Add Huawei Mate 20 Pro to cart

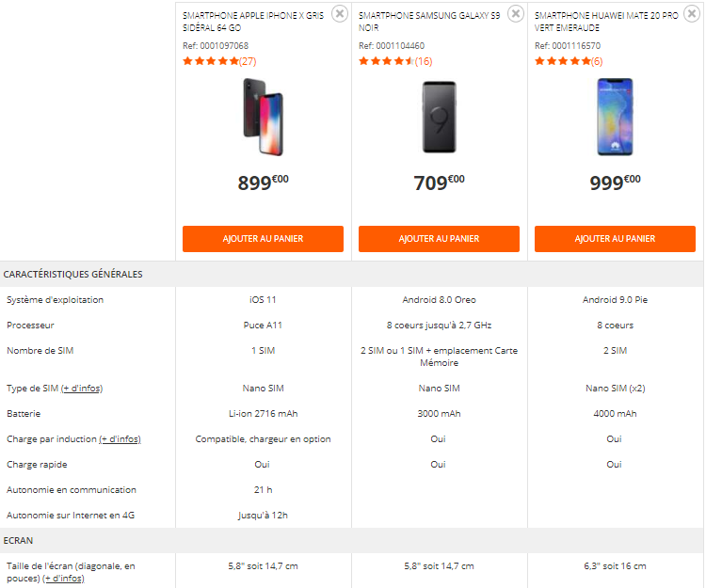coord(615,239)
